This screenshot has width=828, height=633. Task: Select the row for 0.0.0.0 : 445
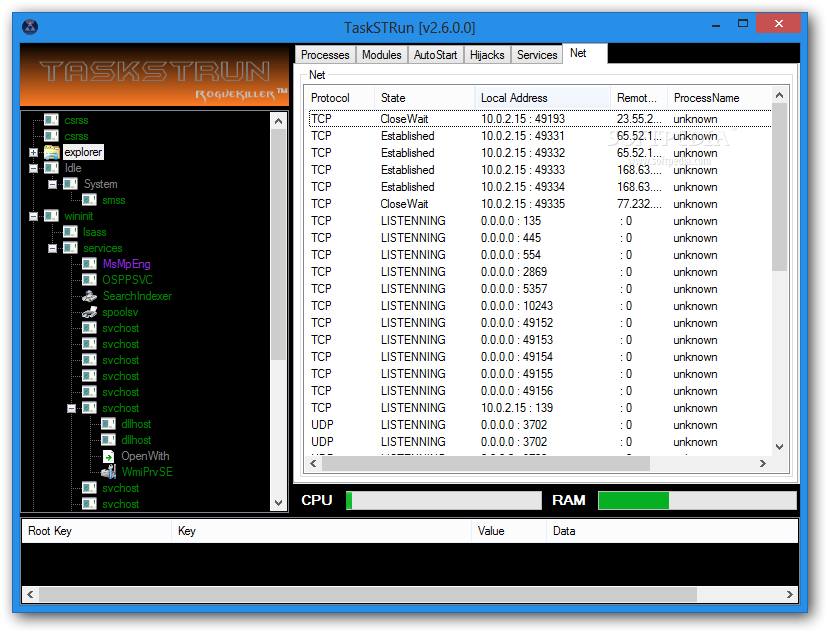(540, 238)
